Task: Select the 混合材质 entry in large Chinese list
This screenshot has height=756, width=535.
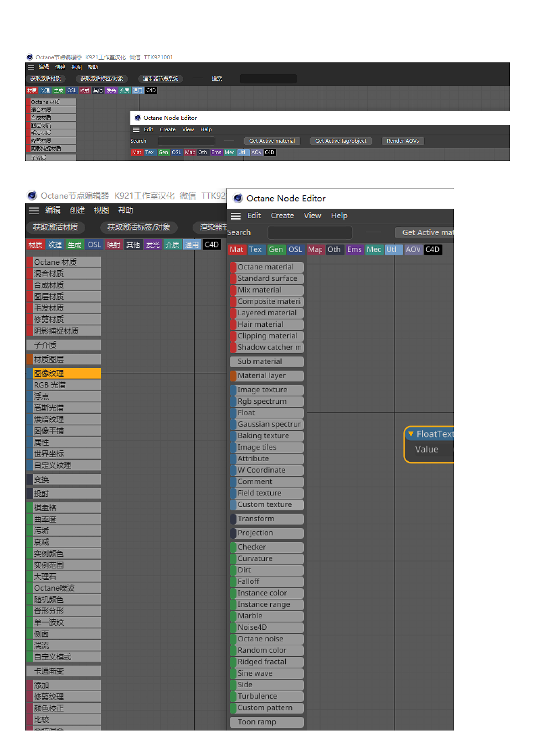Action: coord(64,273)
